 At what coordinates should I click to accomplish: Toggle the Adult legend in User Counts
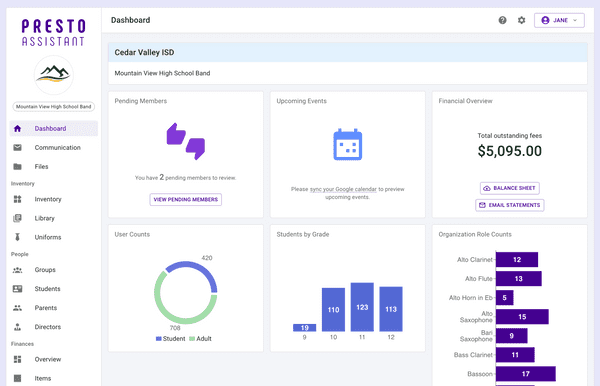200,339
